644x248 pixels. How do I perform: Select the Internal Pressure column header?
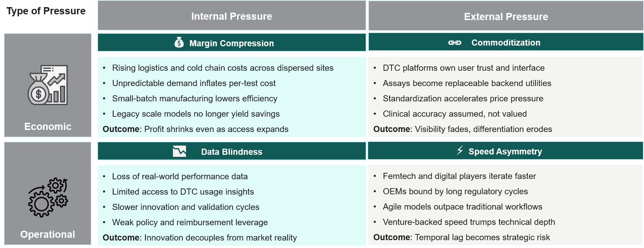pos(231,16)
